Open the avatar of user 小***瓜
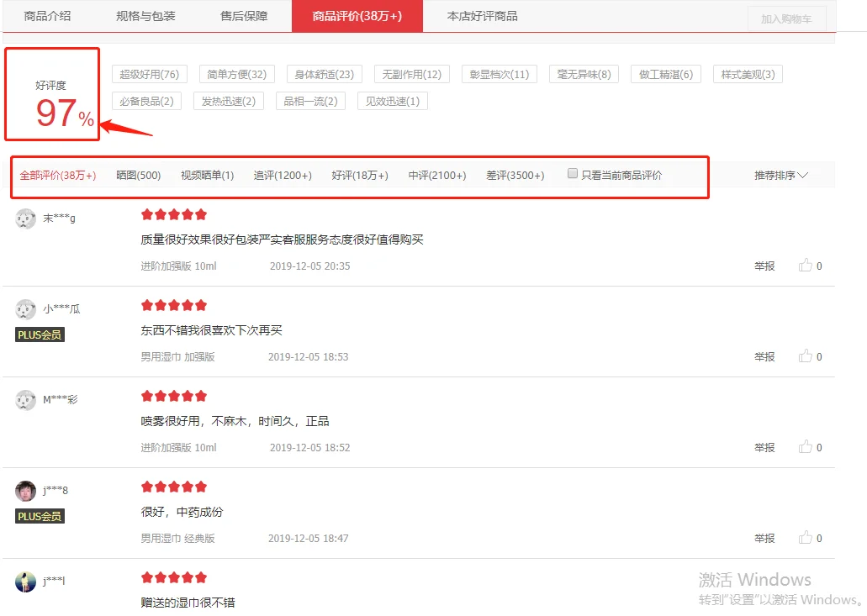 click(25, 309)
